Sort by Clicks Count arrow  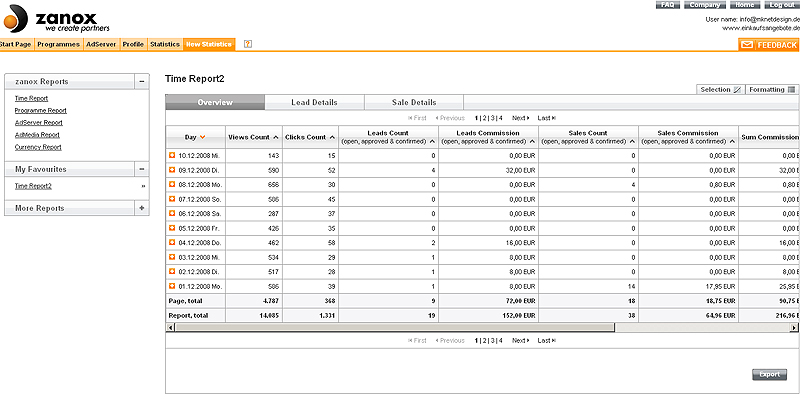332,137
